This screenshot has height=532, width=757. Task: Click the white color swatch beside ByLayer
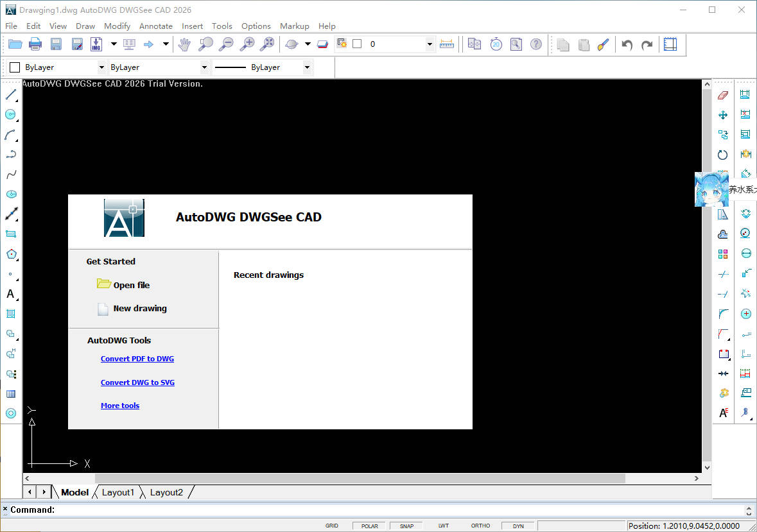coord(15,67)
